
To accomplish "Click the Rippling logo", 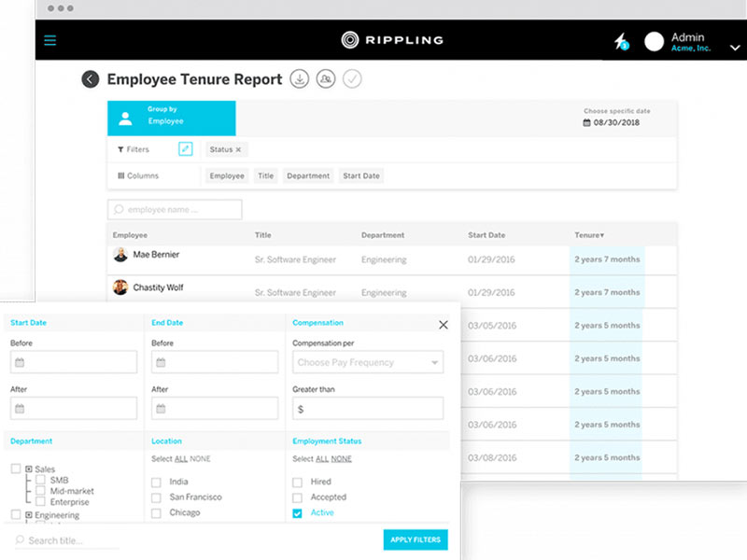I will pos(392,40).
